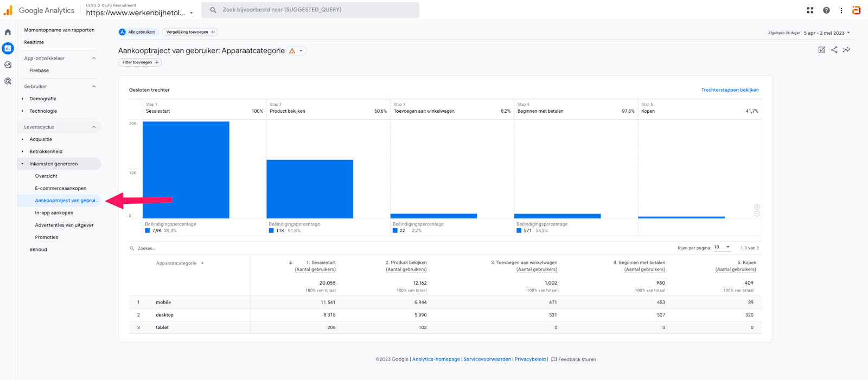Open the Rijen per pagina dropdown
Screen dimensions: 868x380
[722, 247]
